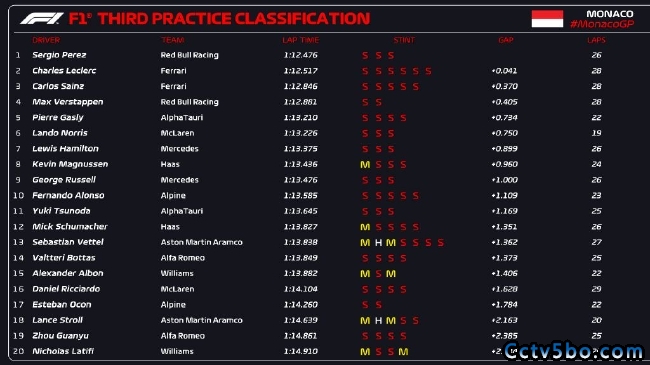The image size is (650, 365).
Task: Click the Monaco flag icon
Action: tap(547, 19)
